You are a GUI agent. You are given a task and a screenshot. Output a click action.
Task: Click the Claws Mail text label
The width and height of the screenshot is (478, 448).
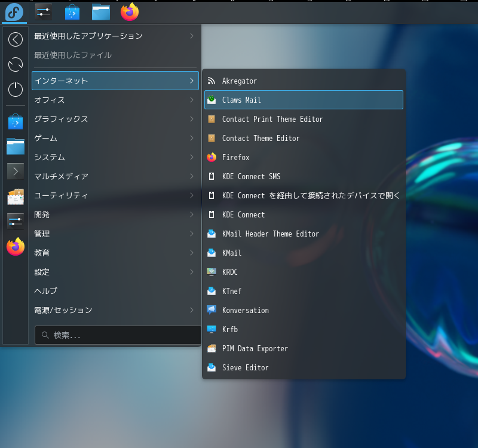pyautogui.click(x=241, y=100)
